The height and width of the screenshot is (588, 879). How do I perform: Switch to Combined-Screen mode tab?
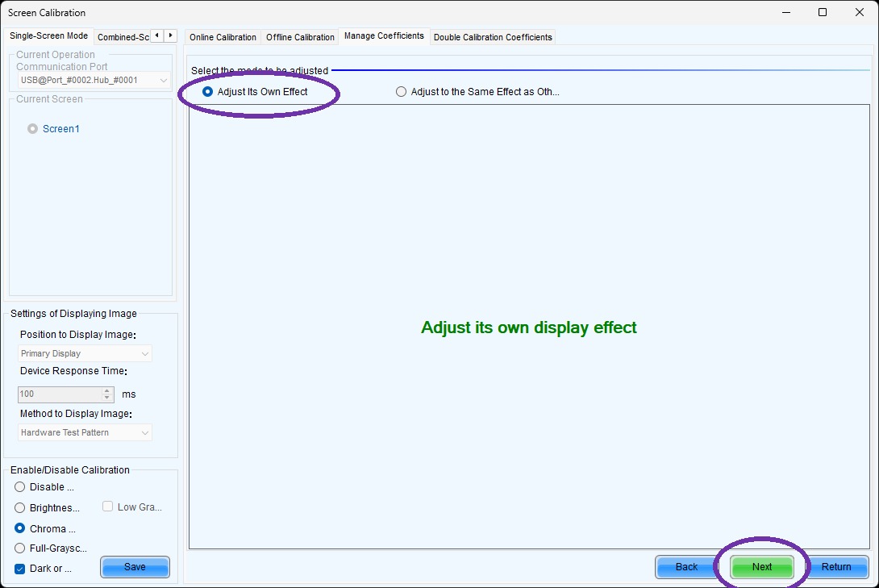(123, 37)
